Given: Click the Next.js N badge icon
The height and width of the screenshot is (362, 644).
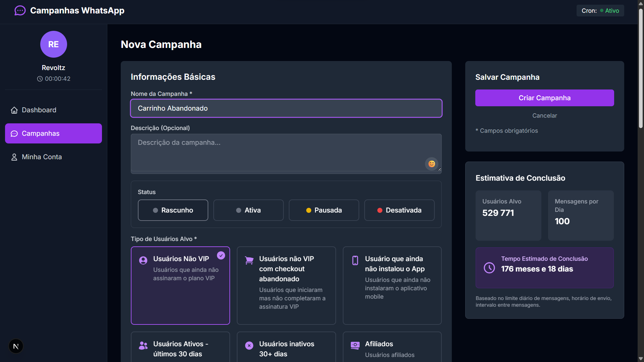Looking at the screenshot, I should tap(16, 346).
